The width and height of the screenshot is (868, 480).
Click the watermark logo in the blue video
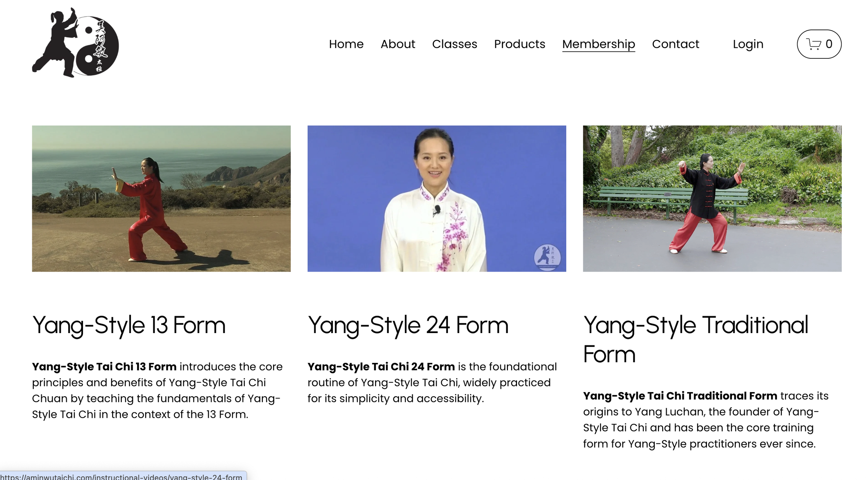click(x=547, y=257)
